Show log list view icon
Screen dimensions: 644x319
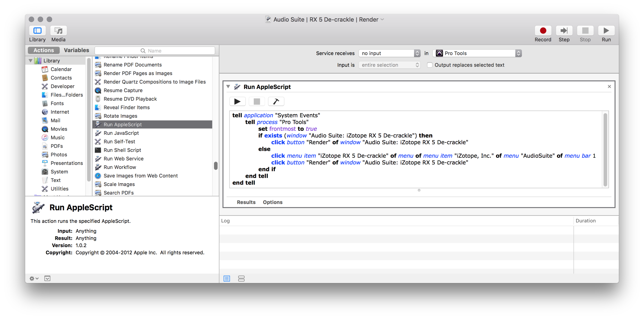pyautogui.click(x=227, y=279)
